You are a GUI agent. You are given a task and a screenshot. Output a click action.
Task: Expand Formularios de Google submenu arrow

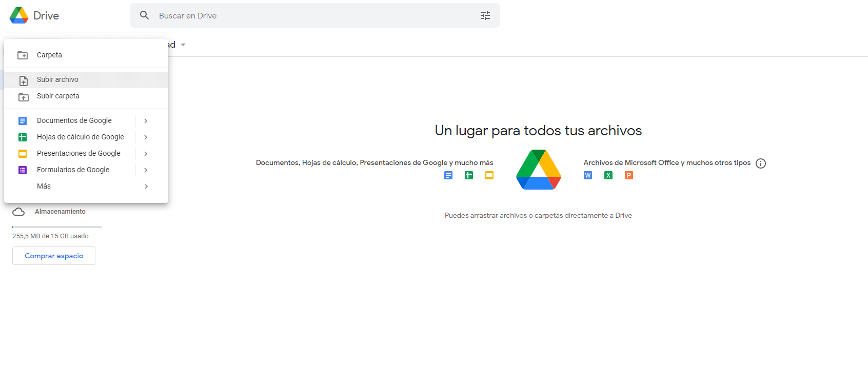coord(146,170)
